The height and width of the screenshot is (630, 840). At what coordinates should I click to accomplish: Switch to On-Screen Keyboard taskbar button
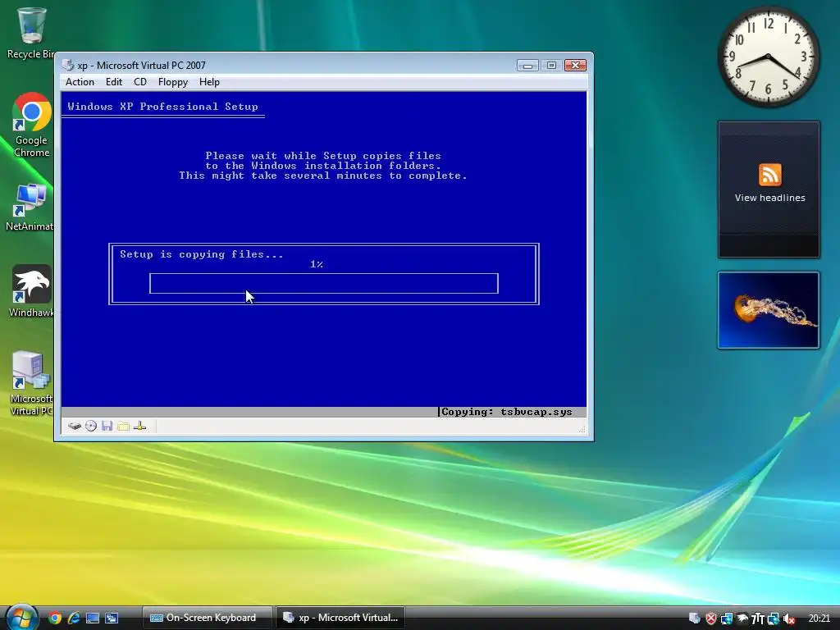pyautogui.click(x=208, y=618)
